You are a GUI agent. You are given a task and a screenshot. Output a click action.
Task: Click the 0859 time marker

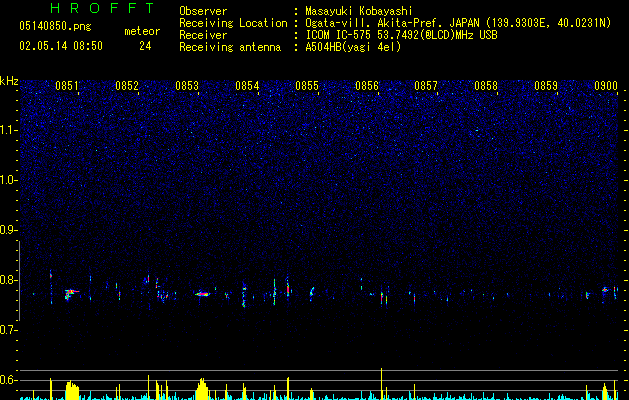[x=546, y=86]
